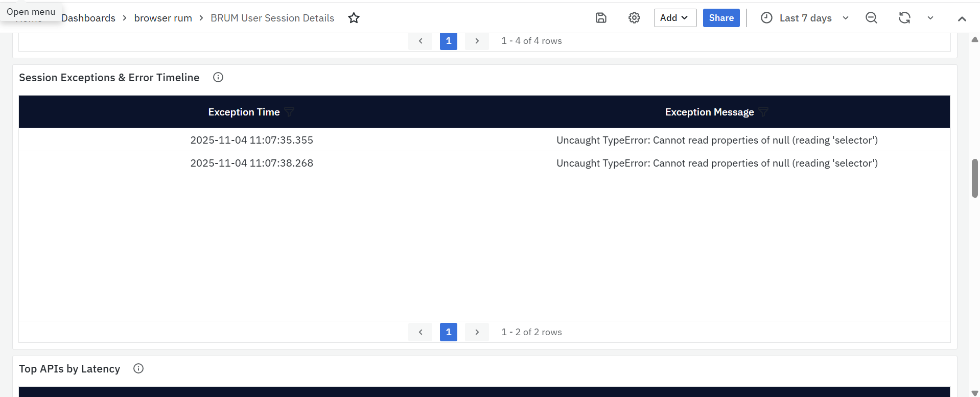Click the save dashboard icon
The height and width of the screenshot is (397, 980).
click(x=601, y=18)
